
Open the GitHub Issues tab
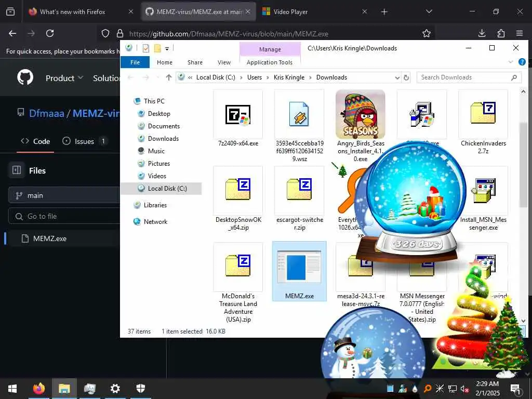[85, 141]
